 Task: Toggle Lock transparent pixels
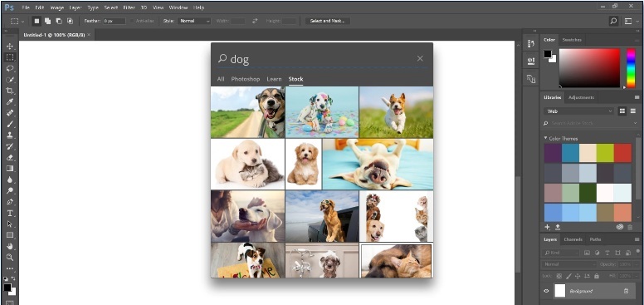(559, 276)
